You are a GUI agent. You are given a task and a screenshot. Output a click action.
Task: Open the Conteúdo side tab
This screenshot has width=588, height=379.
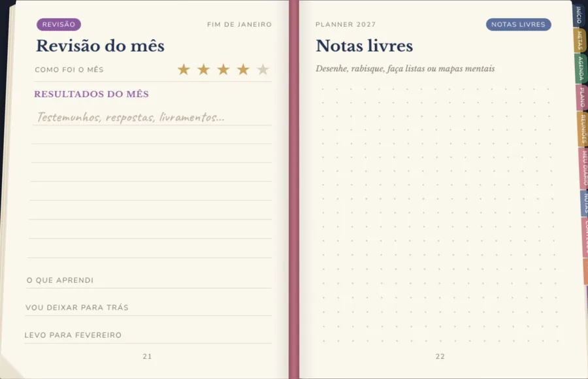tap(586, 237)
